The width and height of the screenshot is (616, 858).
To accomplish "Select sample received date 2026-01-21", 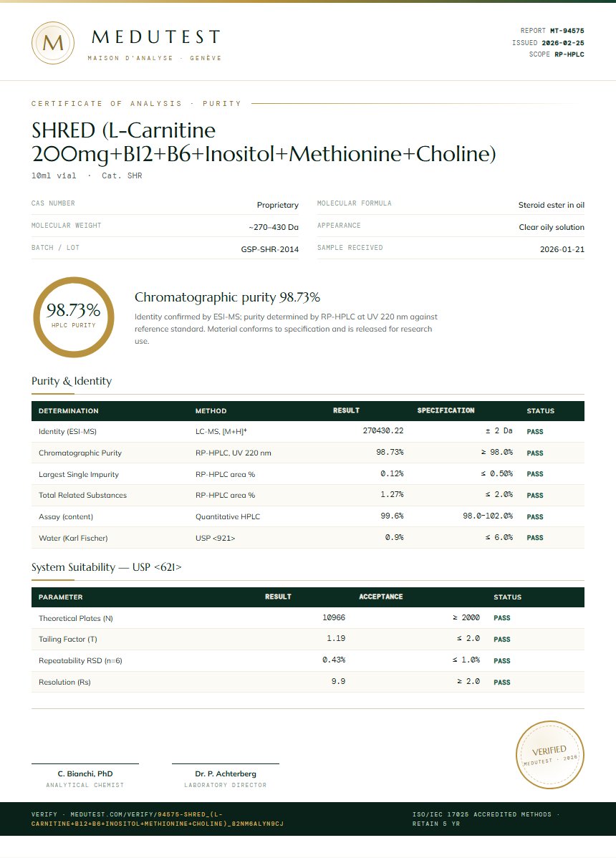I will (x=562, y=249).
